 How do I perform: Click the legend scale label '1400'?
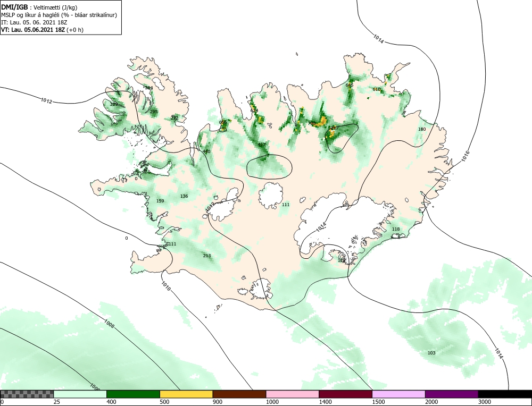click(325, 402)
